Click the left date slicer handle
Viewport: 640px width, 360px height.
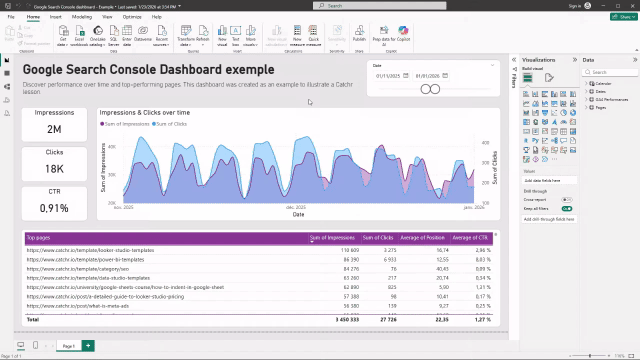pos(425,89)
